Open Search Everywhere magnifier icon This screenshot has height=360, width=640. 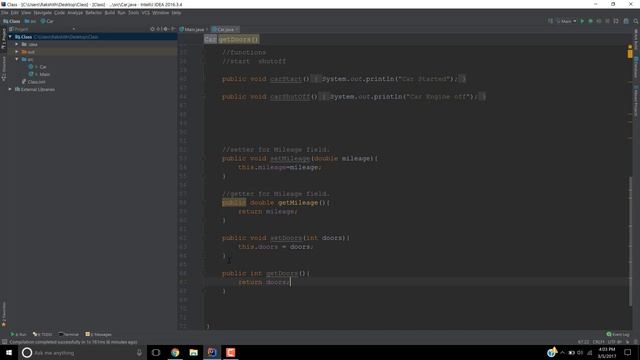[636, 21]
